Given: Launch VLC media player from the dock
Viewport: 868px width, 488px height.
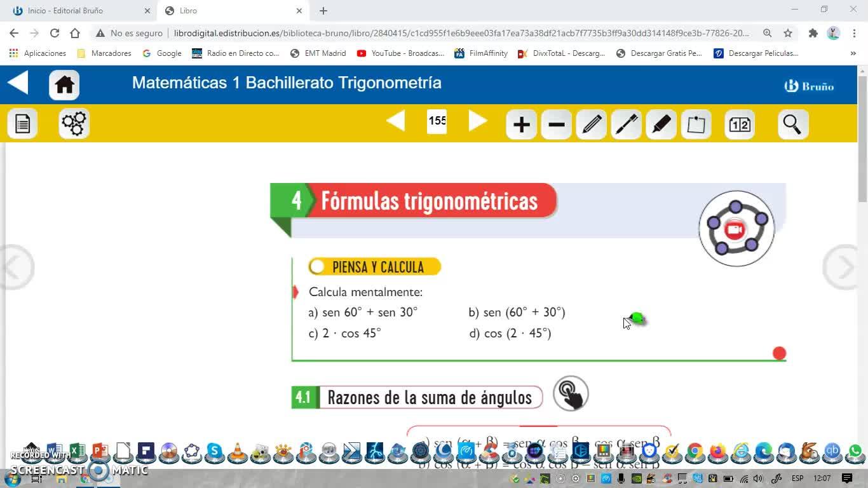Looking at the screenshot, I should point(238,452).
